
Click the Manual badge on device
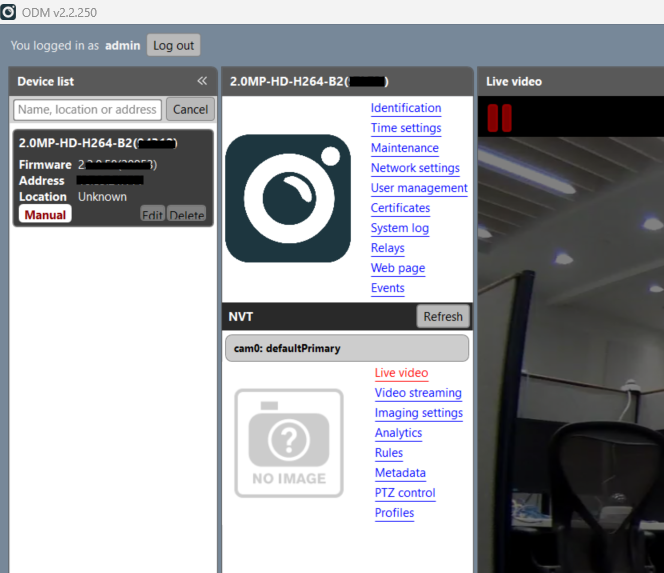(45, 215)
